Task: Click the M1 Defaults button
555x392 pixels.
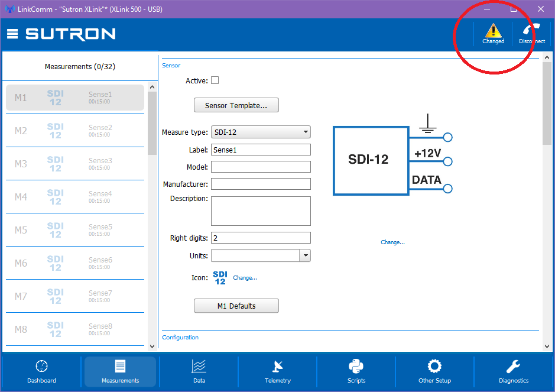Action: [236, 306]
